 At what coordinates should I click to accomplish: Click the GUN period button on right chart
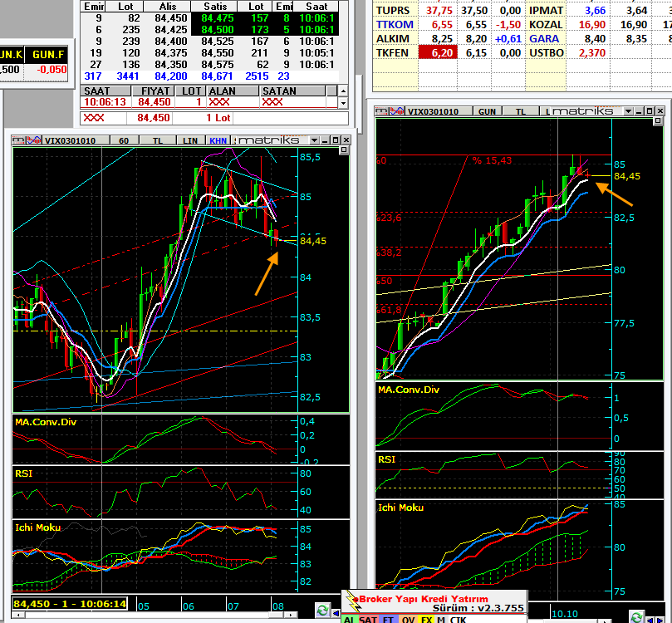(487, 111)
